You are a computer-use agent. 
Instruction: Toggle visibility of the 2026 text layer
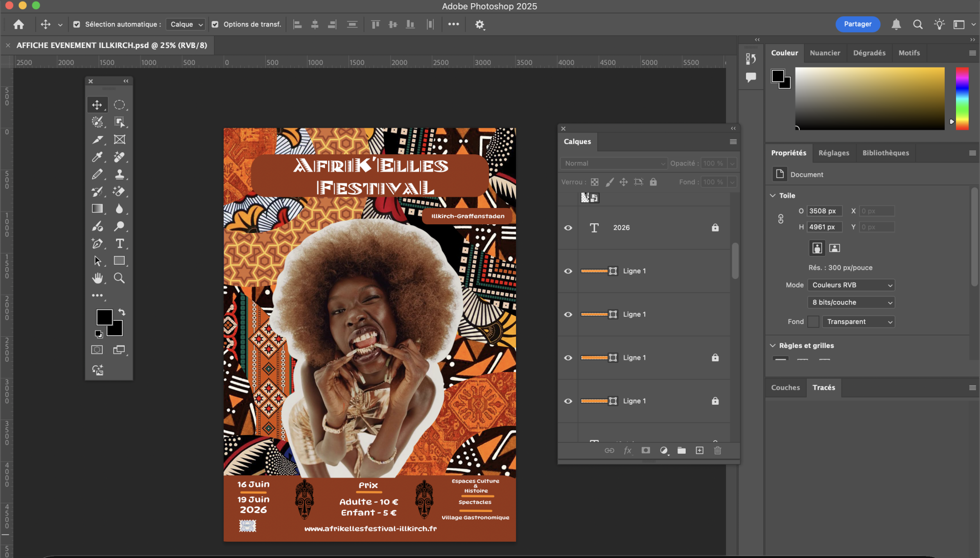(x=568, y=228)
